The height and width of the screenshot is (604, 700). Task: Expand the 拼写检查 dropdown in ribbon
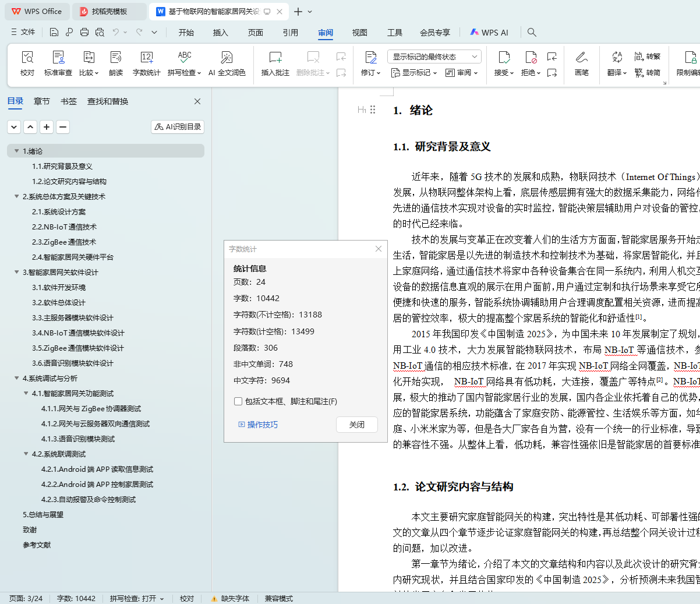pos(199,73)
